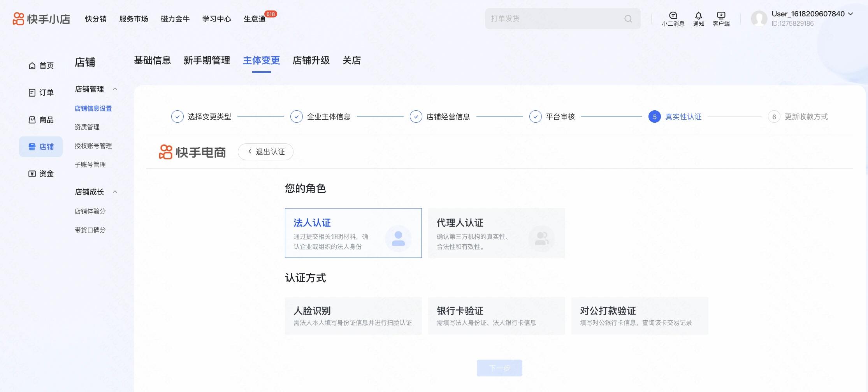Choose 对公打款验证 verification method
Image resolution: width=868 pixels, height=392 pixels.
[x=640, y=316]
